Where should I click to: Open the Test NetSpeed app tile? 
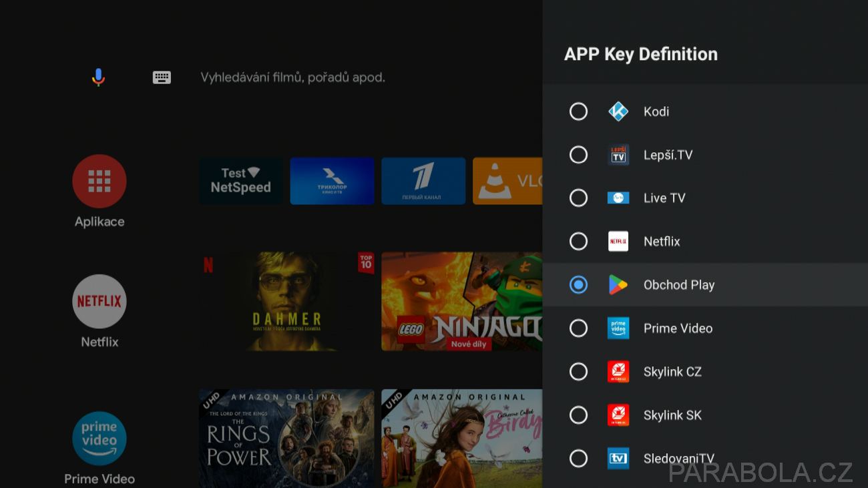pos(241,181)
